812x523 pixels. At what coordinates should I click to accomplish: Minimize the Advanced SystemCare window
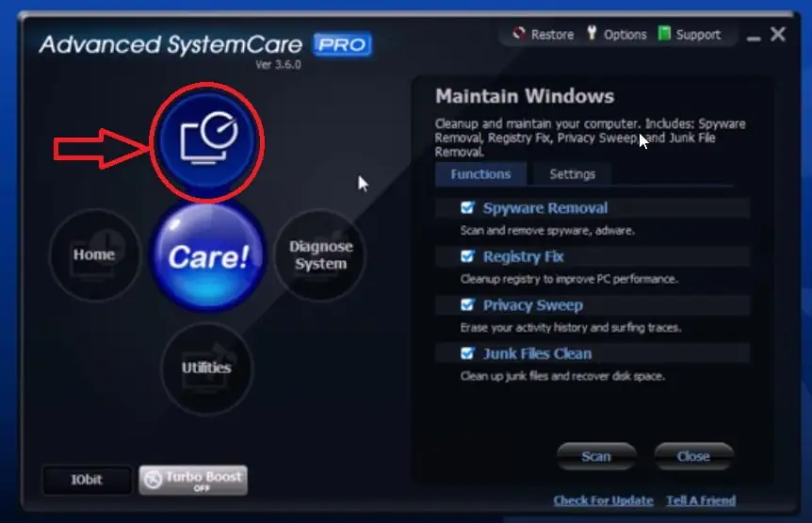click(754, 38)
